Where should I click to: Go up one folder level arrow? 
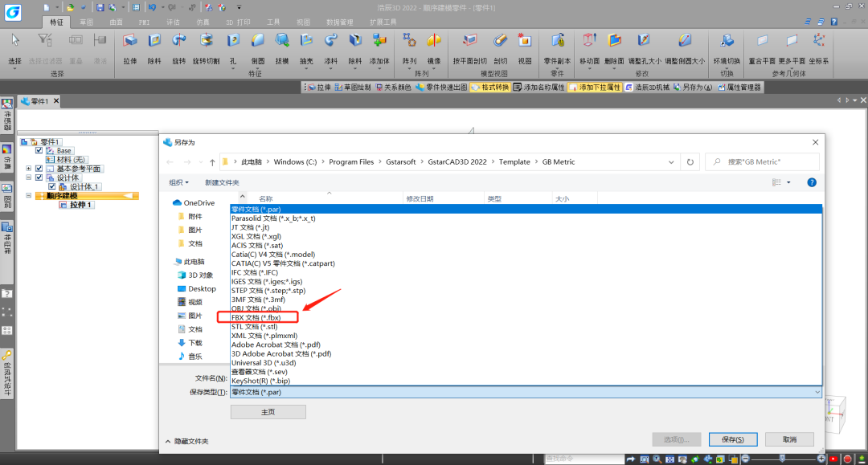coord(212,162)
